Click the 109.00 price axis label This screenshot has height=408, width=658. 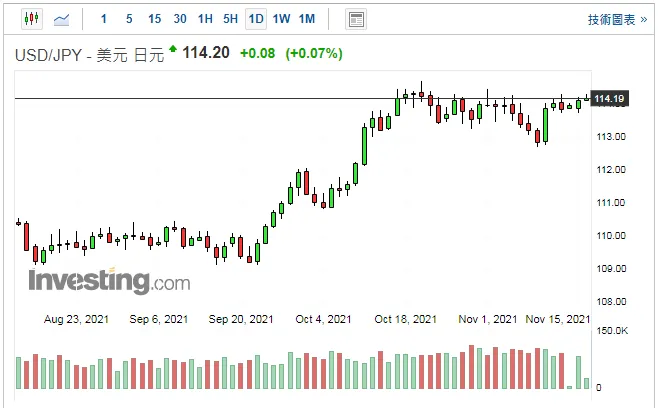tap(611, 269)
